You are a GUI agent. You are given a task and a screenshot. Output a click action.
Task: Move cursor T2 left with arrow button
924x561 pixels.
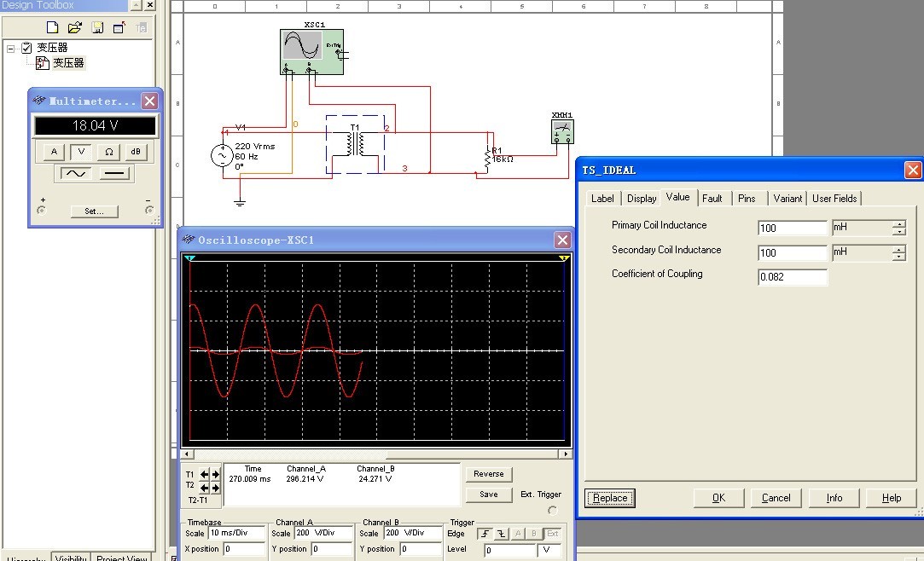tap(205, 488)
